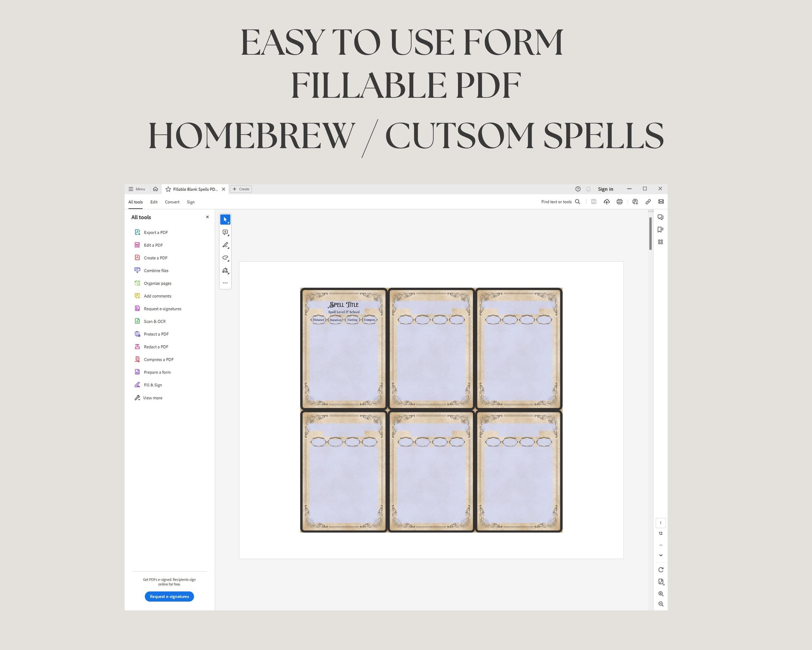Click the Spell Title form field

coord(344,305)
